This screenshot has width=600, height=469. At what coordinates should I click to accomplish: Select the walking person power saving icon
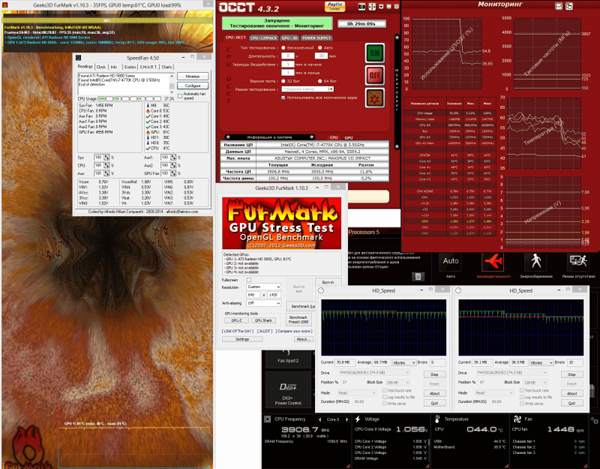tap(536, 262)
